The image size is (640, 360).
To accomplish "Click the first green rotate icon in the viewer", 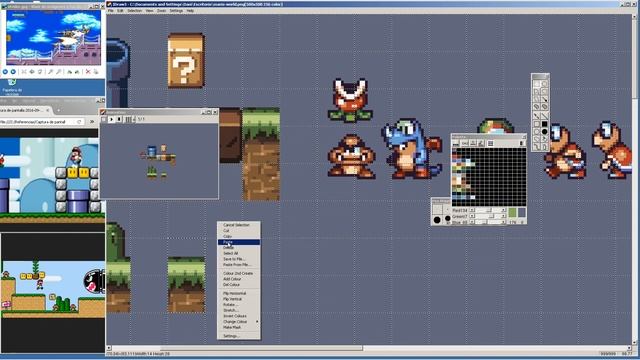I will point(69,72).
